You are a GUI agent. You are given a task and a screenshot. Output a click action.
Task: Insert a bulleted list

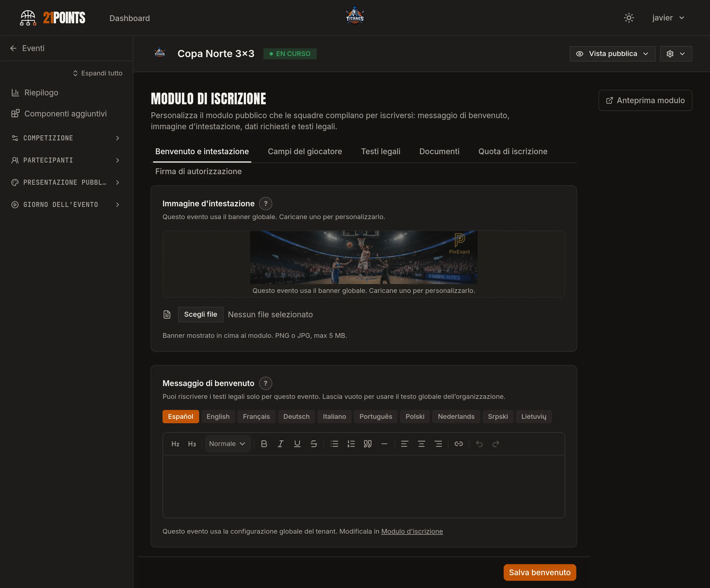click(x=334, y=444)
